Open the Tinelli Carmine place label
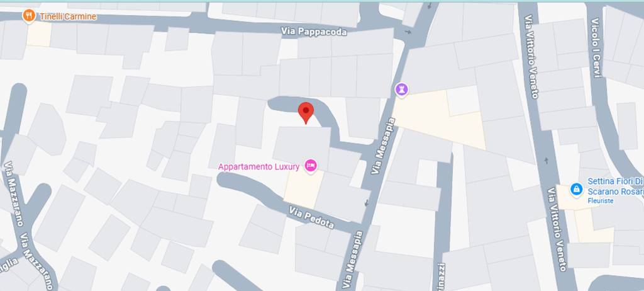Viewport: 644px width, 291px height. pyautogui.click(x=68, y=16)
